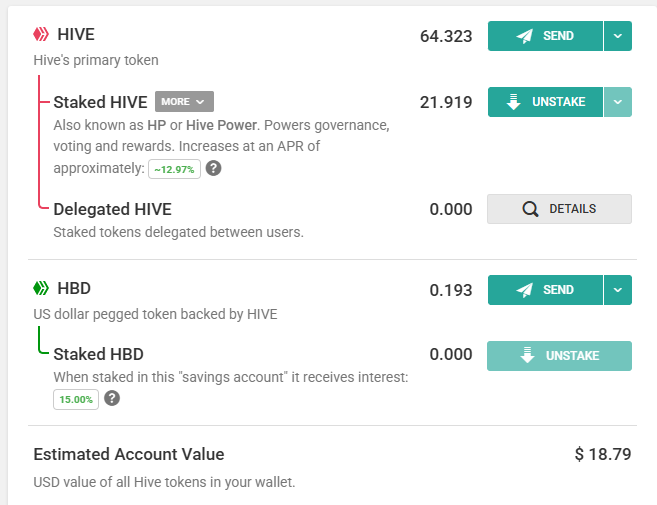
Task: Click the Delegated HIVE heading
Action: 113,209
